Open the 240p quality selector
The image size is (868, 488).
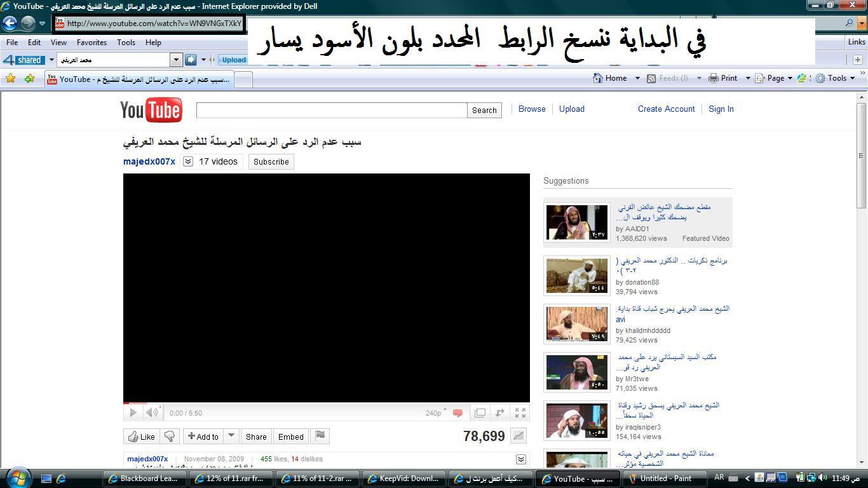[x=436, y=413]
